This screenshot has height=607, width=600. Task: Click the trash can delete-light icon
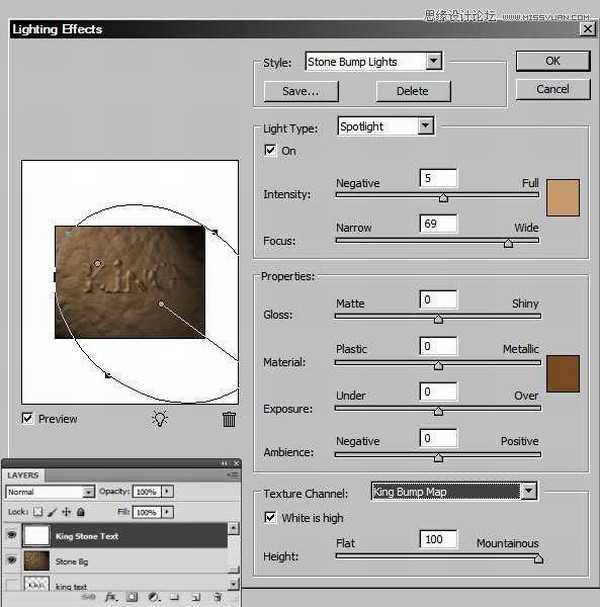(229, 419)
